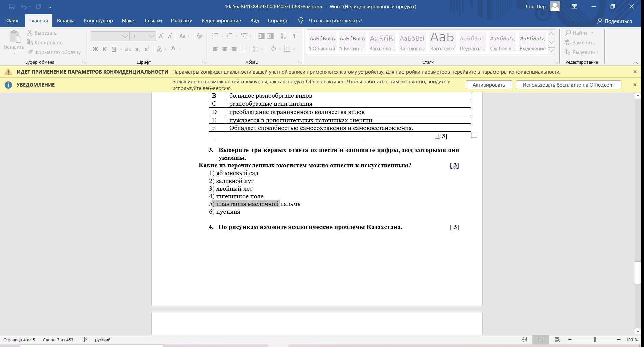644x347 pixels.
Task: Open the Рецензирование ribbon tab
Action: (x=221, y=21)
